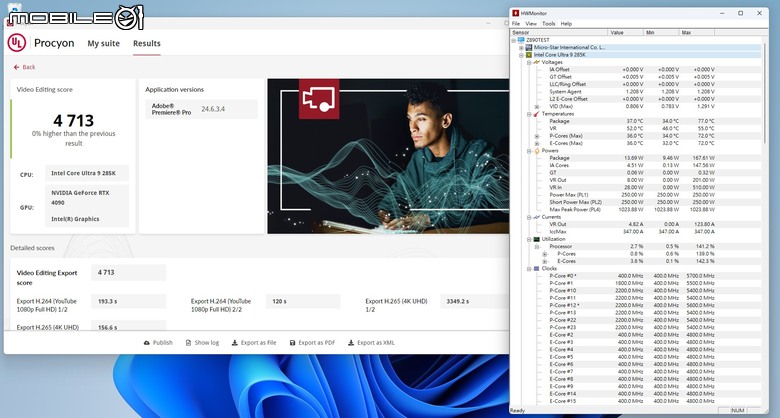Viewport: 780px width, 418px height.
Task: Click Export as XML
Action: [x=372, y=343]
